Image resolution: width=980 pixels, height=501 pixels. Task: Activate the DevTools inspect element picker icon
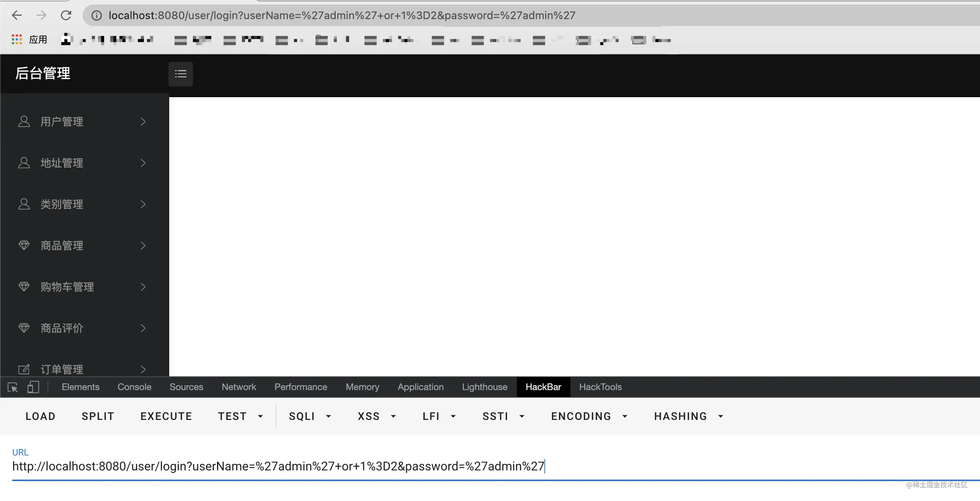pos(13,387)
